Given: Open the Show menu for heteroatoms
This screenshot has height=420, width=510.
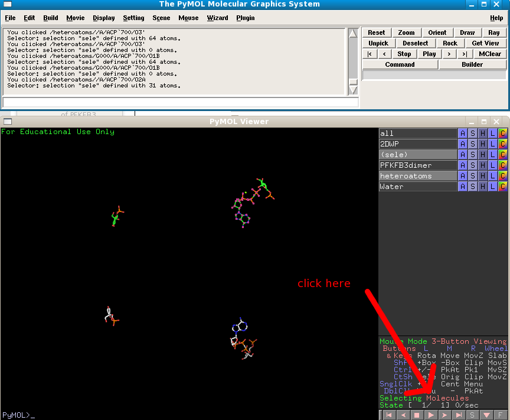Looking at the screenshot, I should tap(473, 176).
